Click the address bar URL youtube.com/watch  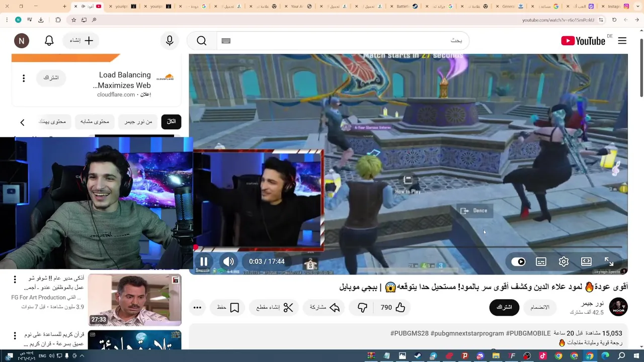click(x=558, y=20)
